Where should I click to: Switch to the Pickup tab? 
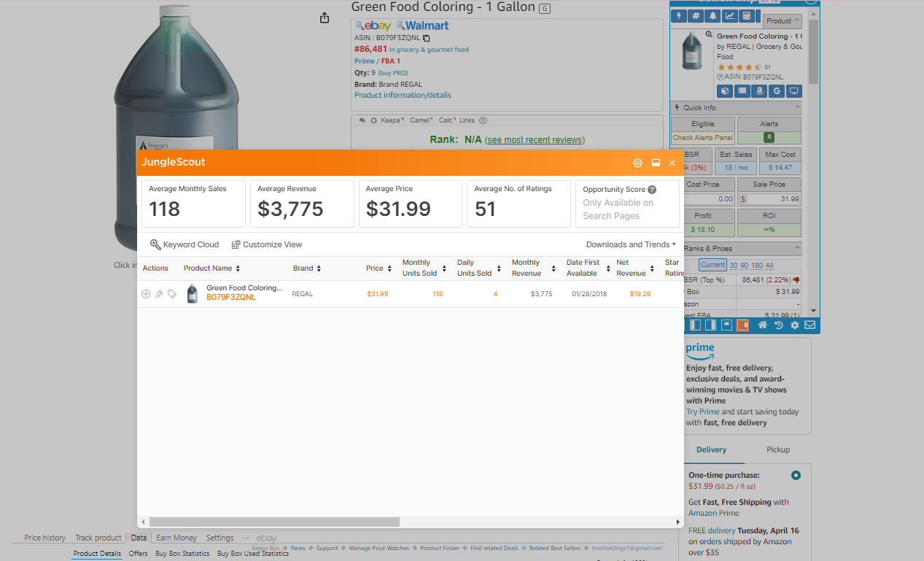778,449
